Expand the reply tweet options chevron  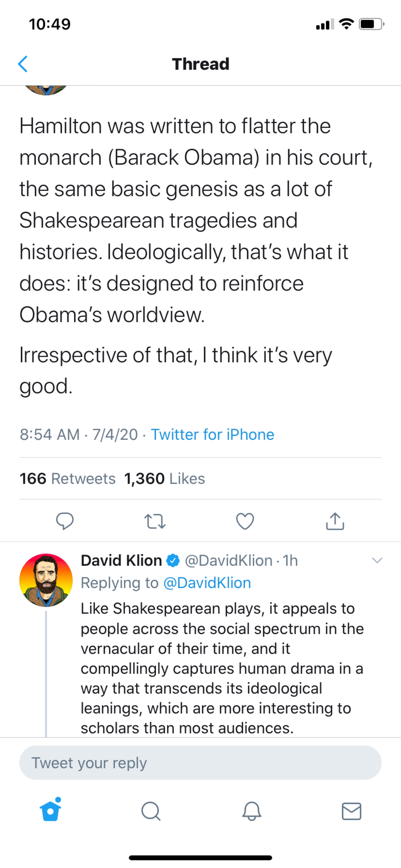click(x=377, y=560)
